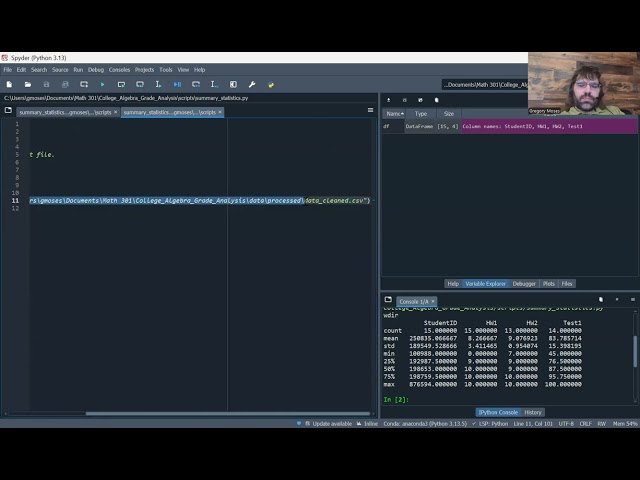This screenshot has width=640, height=480.
Task: Click the Save file icon
Action: click(46, 84)
